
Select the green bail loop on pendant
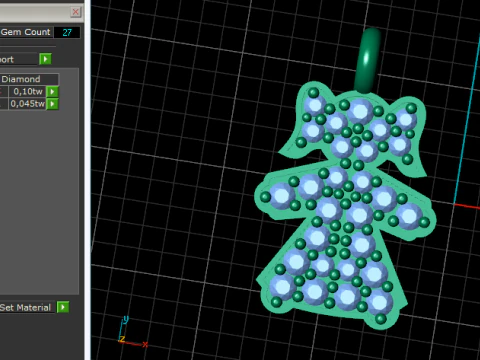click(x=367, y=60)
